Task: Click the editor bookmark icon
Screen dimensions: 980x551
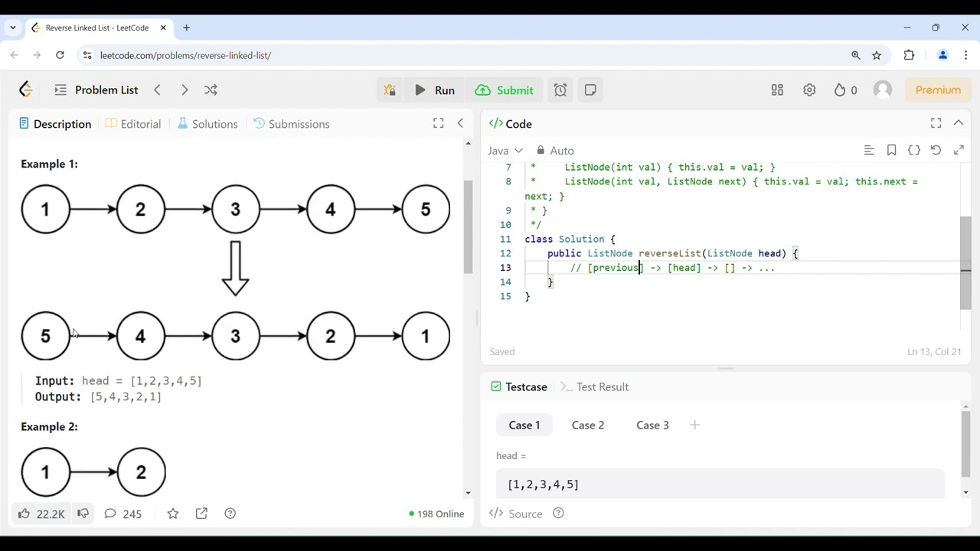Action: click(891, 151)
